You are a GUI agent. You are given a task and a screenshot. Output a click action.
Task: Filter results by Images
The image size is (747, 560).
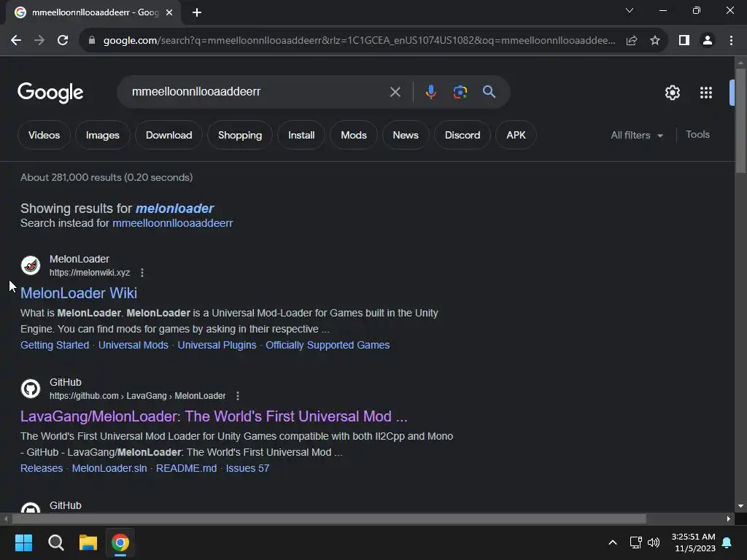click(x=102, y=135)
